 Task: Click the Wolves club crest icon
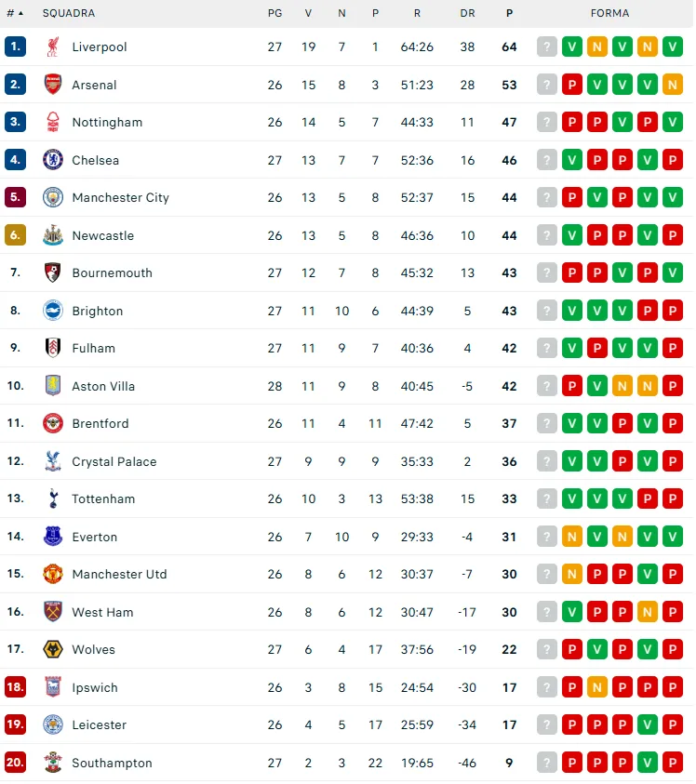pyautogui.click(x=53, y=650)
